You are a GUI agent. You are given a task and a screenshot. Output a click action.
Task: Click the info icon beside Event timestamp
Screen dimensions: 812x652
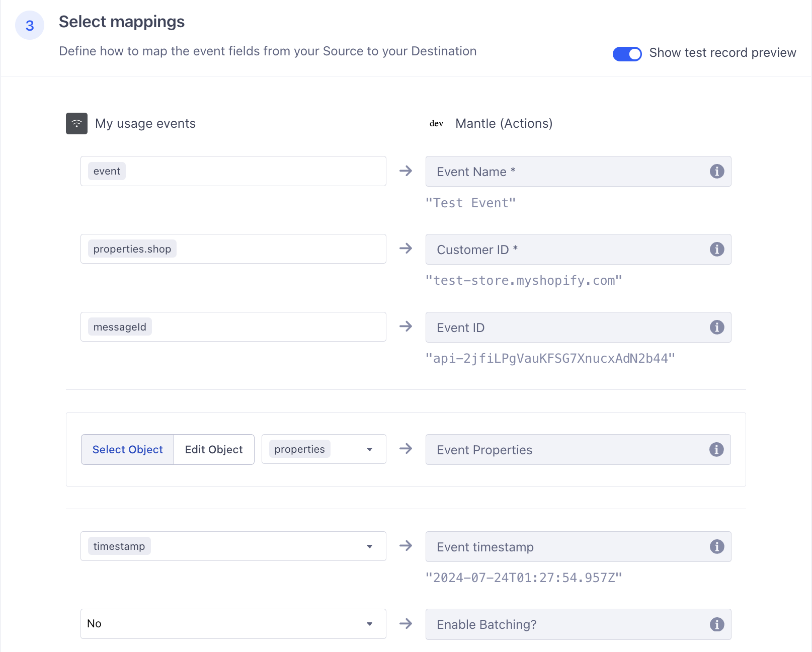pyautogui.click(x=716, y=547)
